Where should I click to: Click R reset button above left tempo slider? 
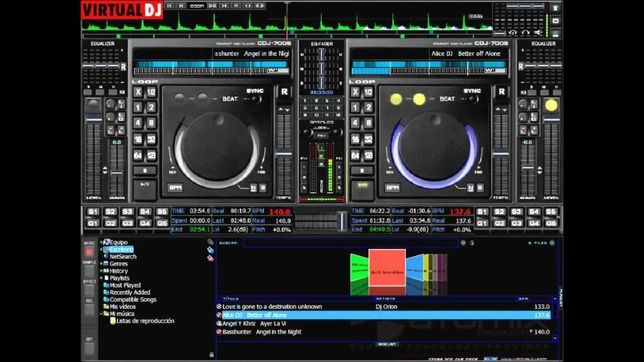[284, 92]
